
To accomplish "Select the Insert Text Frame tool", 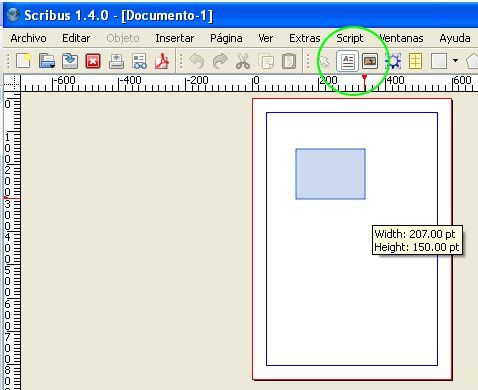I will pos(347,61).
